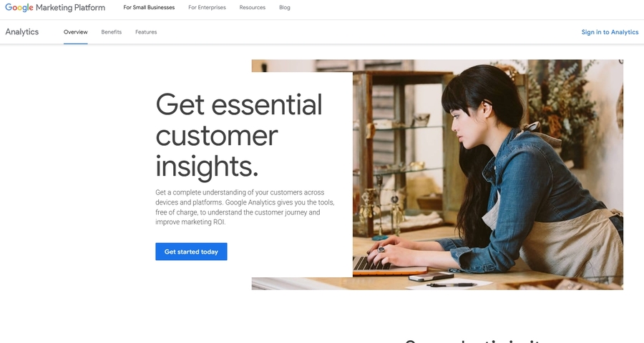644x343 pixels.
Task: Select the Overview tab
Action: tap(76, 32)
